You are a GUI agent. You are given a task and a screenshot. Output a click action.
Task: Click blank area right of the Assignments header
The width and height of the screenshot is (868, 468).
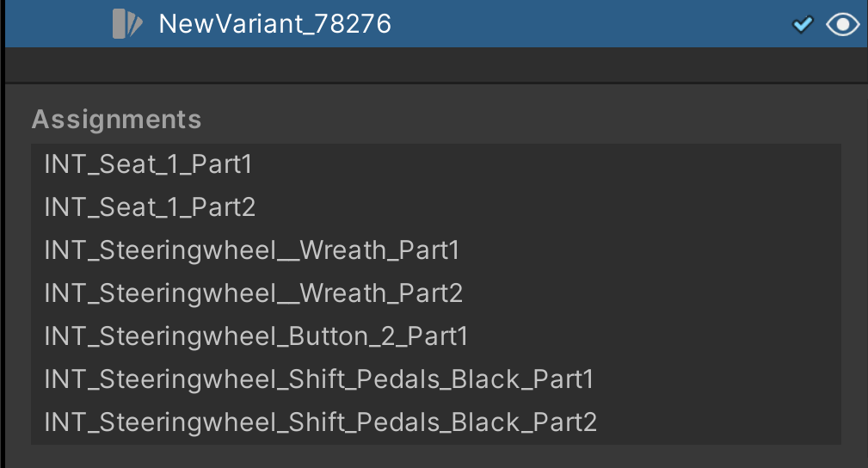(516, 120)
